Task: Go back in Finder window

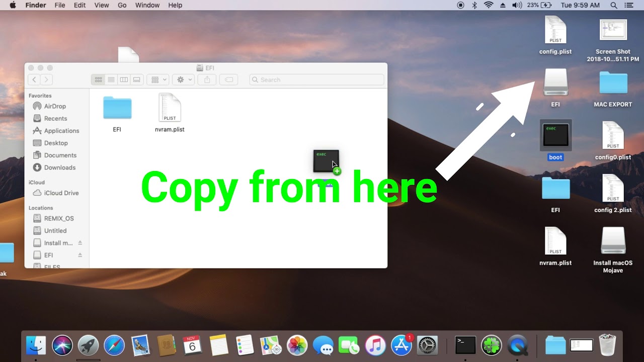Action: (34, 79)
